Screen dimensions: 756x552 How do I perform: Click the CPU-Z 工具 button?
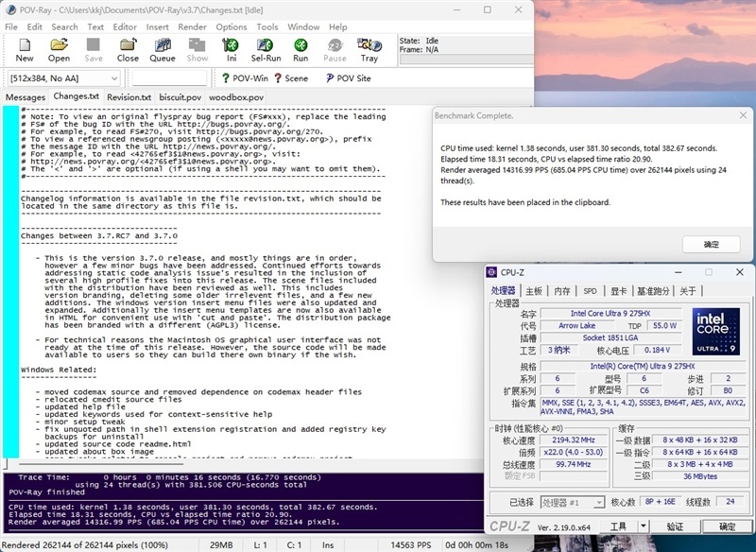click(x=619, y=526)
